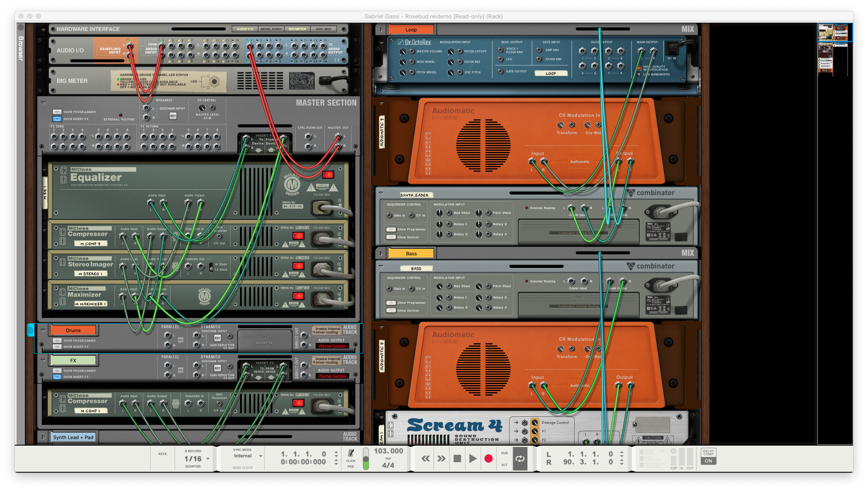Toggle the Loop on/off button
Screen dimensions: 868x491
(x=520, y=458)
